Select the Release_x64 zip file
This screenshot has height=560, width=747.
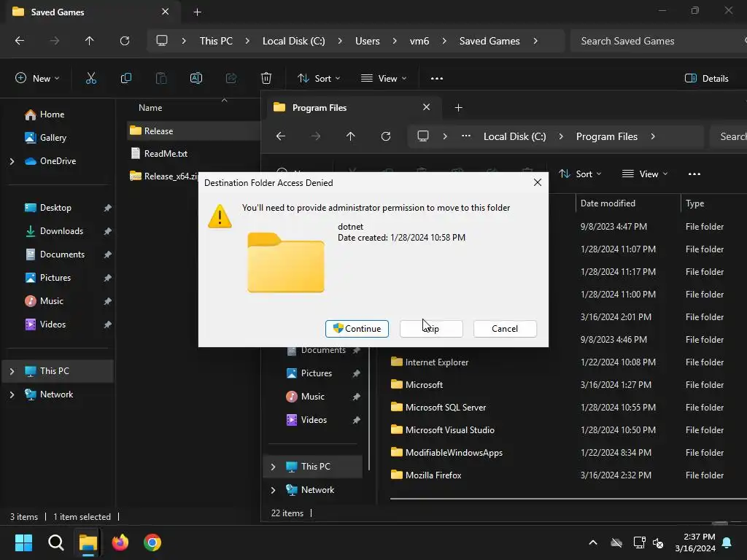click(163, 176)
